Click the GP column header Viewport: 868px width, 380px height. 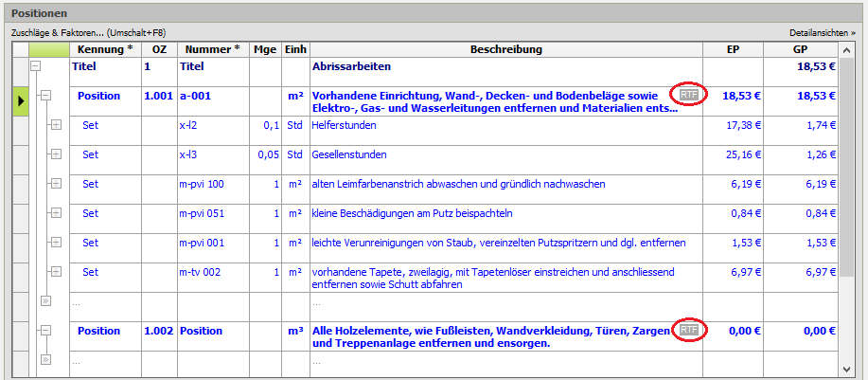[801, 49]
